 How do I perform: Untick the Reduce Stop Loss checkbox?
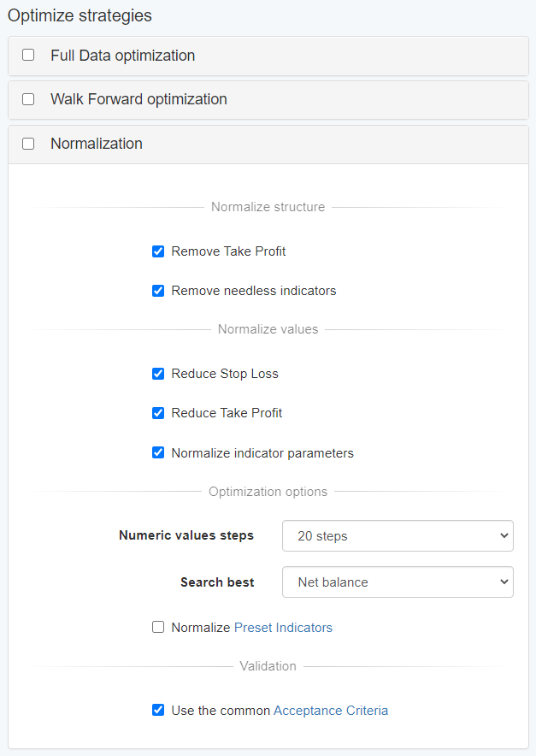coord(158,374)
